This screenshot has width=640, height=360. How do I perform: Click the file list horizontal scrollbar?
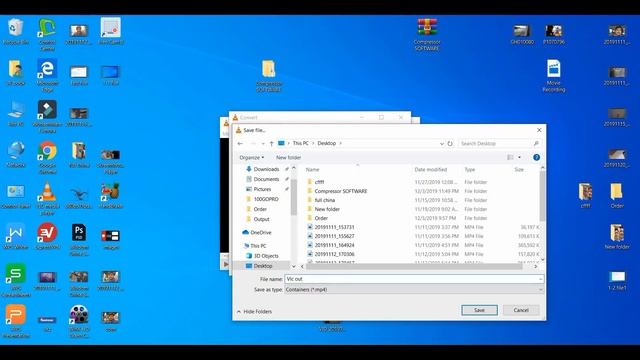tap(414, 267)
